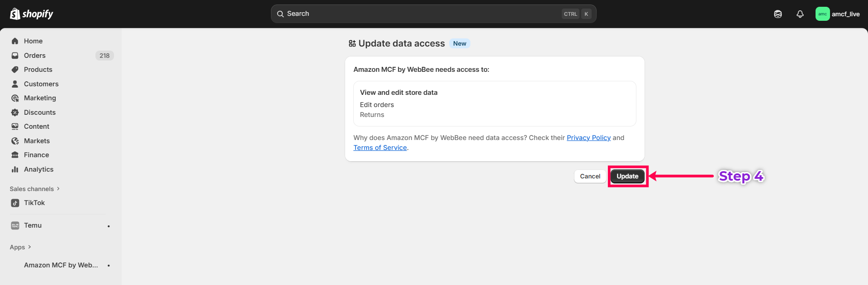Follow the Terms of Service link

[x=380, y=148]
